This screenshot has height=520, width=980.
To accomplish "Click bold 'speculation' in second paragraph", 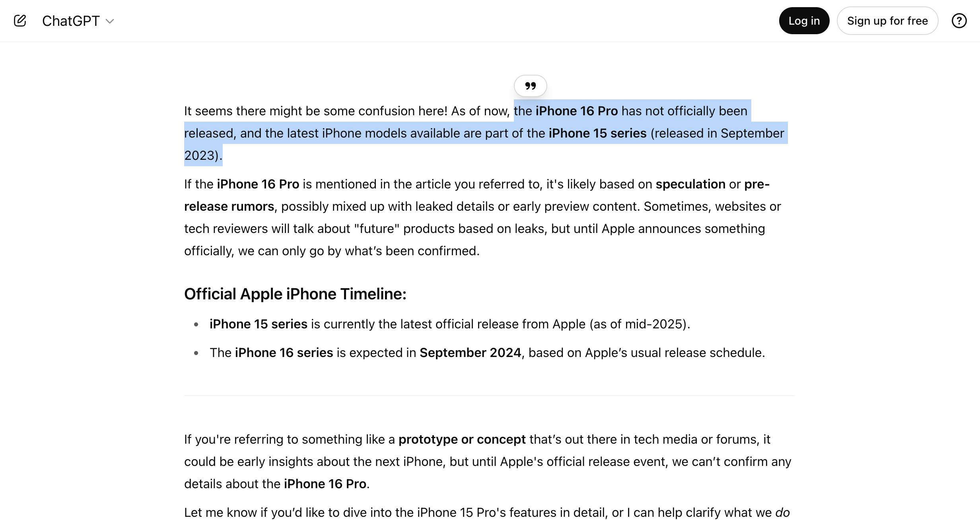I will [x=690, y=184].
